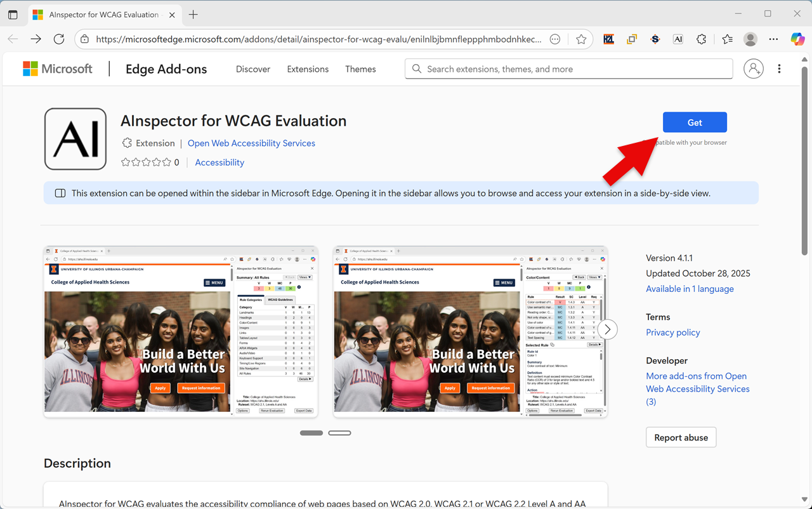Image resolution: width=812 pixels, height=509 pixels.
Task: Open Add-ons site three-dot options menu
Action: (x=779, y=69)
